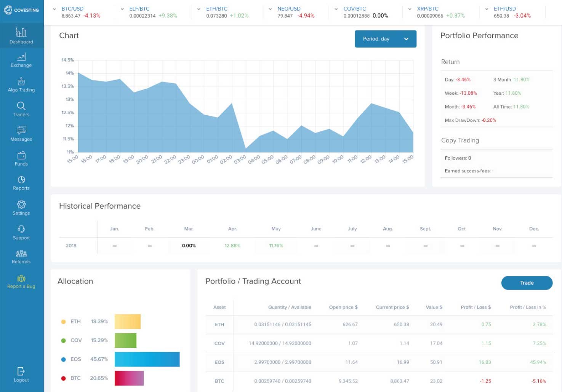
Task: Click the 8,863.47 BTC current price cell
Action: [x=400, y=381]
